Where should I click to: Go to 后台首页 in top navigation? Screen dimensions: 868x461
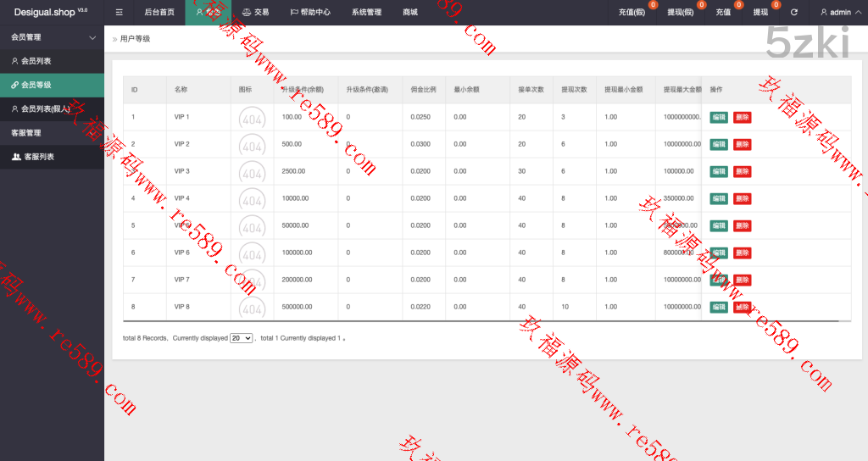[159, 13]
